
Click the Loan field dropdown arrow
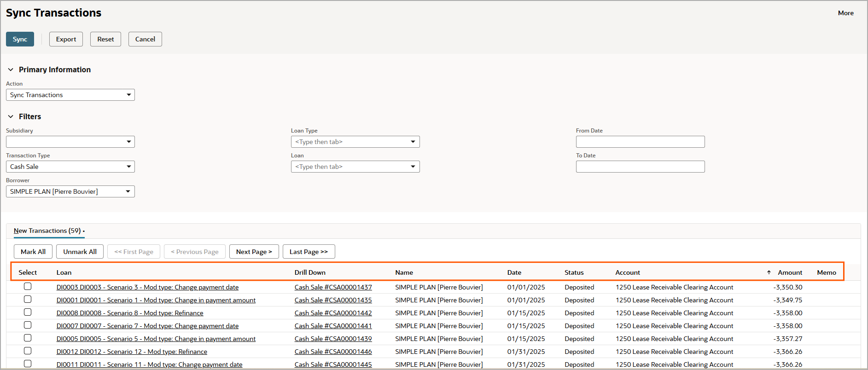click(x=413, y=167)
